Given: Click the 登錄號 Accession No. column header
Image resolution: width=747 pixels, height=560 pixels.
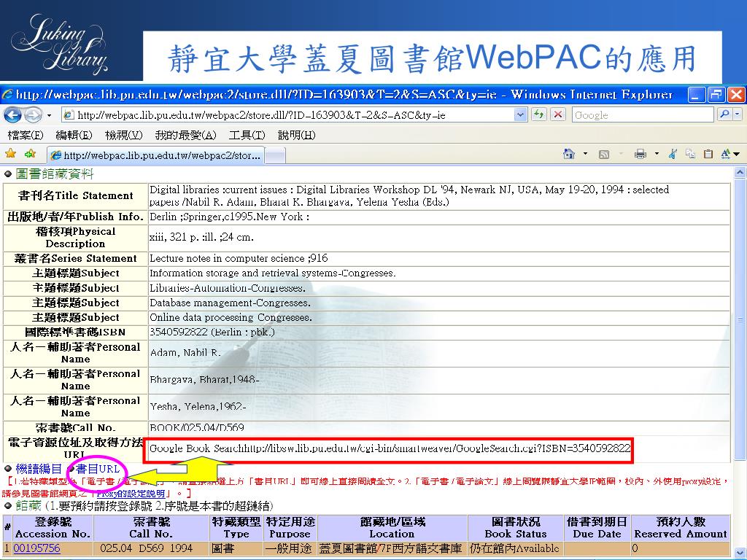Looking at the screenshot, I should pos(53,528).
